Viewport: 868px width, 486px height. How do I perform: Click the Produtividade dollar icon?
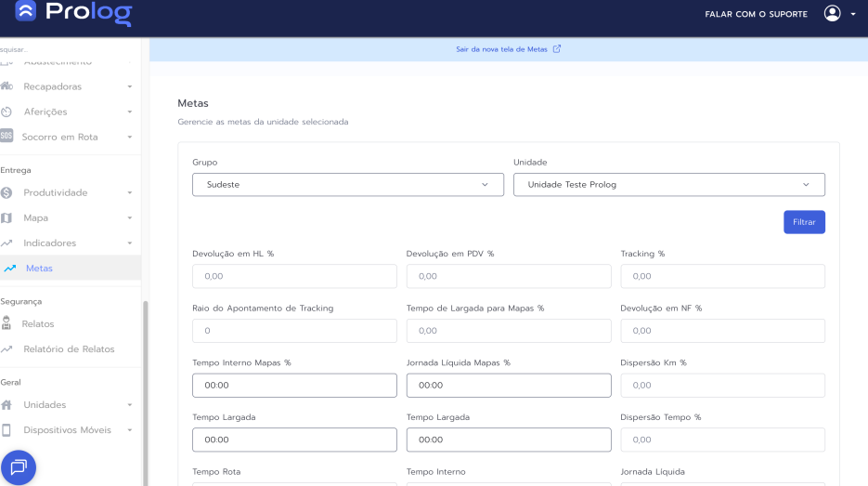pos(6,193)
